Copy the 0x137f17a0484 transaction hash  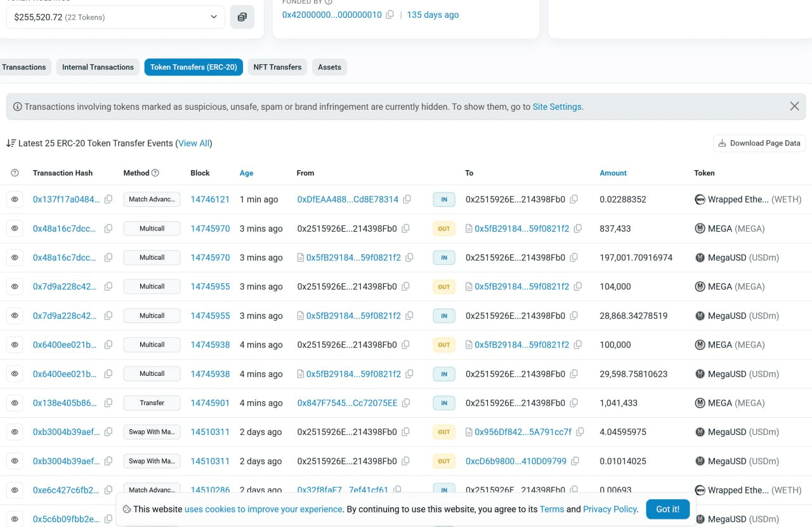click(x=108, y=199)
